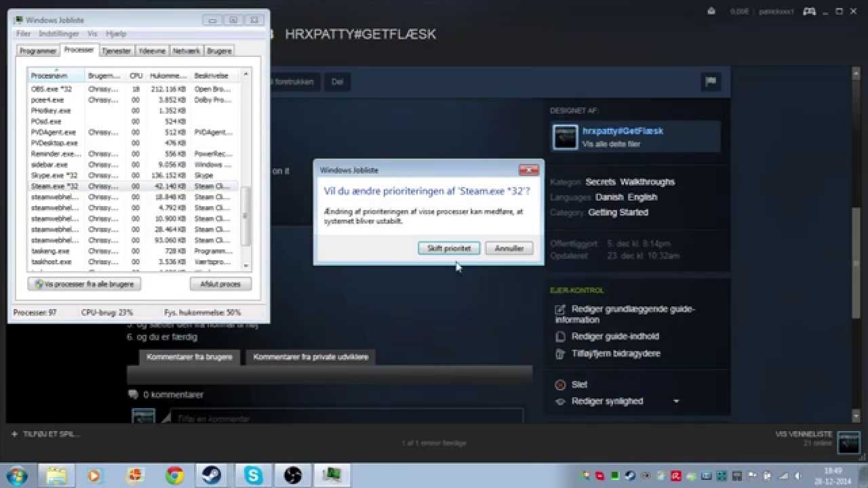Click the Steam inbox notification icon
Image resolution: width=868 pixels, height=488 pixels.
tap(711, 11)
